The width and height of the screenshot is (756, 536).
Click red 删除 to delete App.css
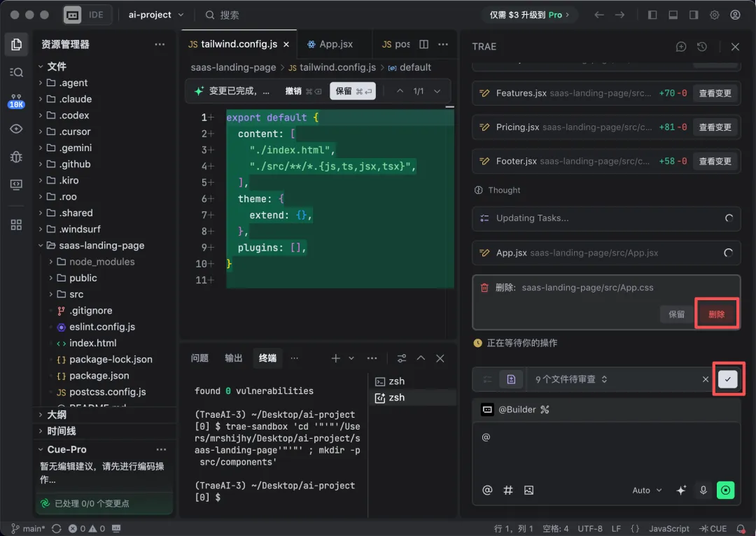pos(717,314)
